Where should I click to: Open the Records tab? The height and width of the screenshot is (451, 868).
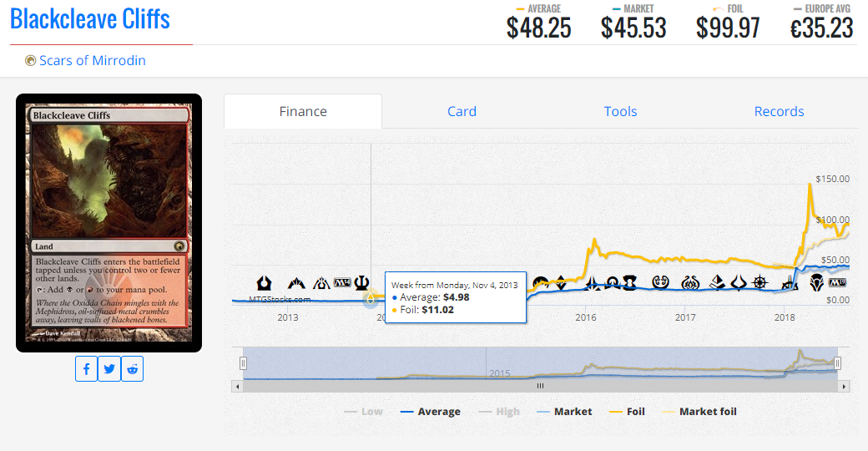point(779,111)
